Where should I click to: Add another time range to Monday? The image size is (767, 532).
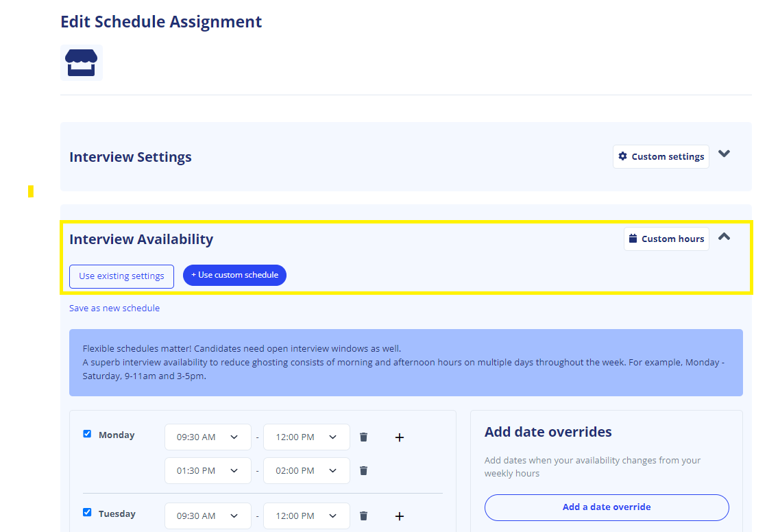click(400, 437)
